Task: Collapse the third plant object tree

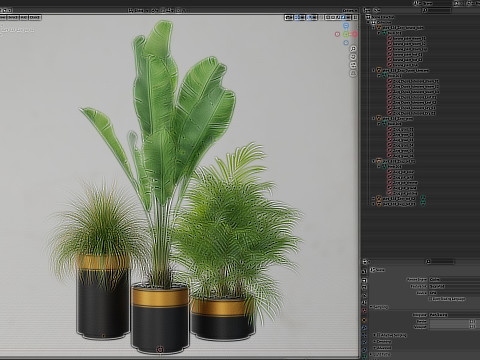Action: pyautogui.click(x=374, y=119)
